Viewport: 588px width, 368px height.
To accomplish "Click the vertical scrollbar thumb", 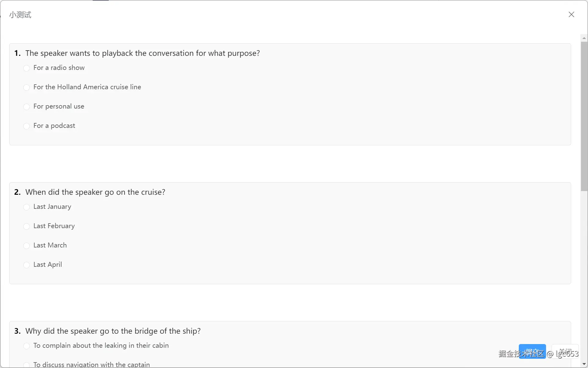I will pos(584,117).
